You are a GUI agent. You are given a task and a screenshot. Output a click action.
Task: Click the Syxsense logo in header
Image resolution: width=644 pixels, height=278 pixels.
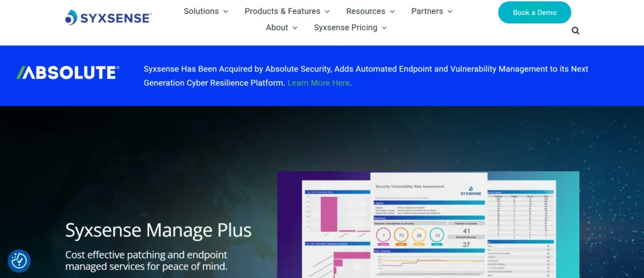[108, 17]
